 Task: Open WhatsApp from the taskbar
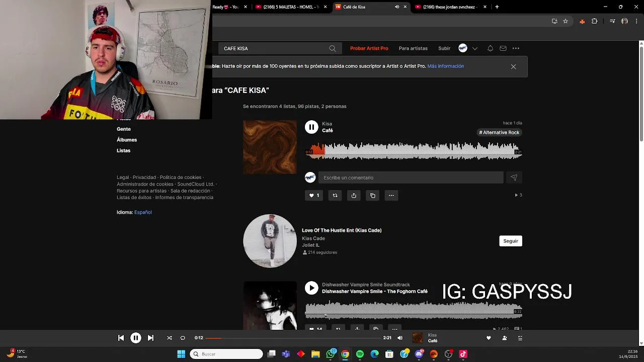[331, 354]
